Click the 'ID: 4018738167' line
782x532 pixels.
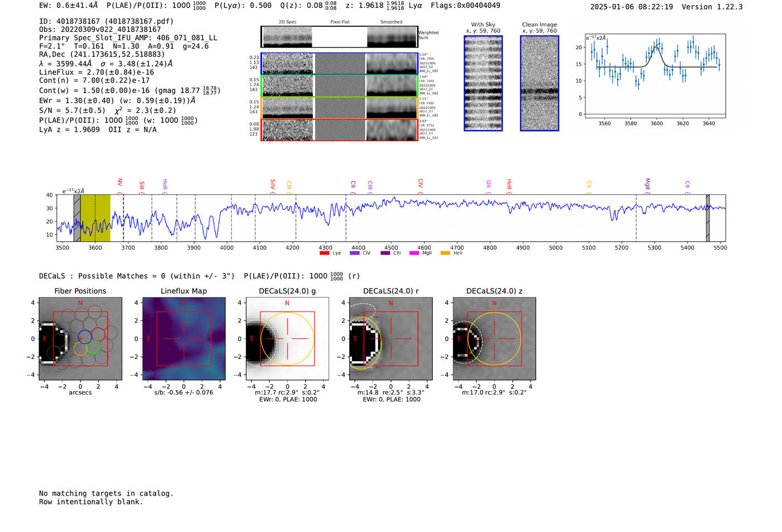point(106,21)
